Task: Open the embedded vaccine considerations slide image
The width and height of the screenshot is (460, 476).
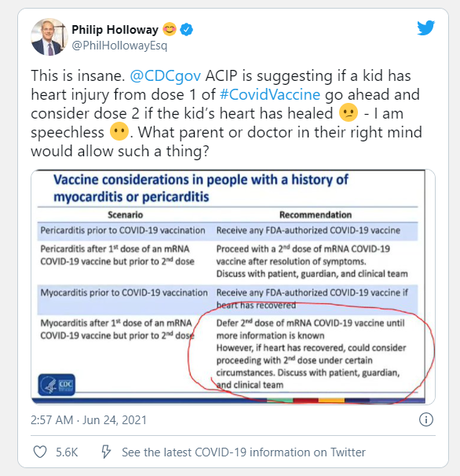Action: coord(233,287)
